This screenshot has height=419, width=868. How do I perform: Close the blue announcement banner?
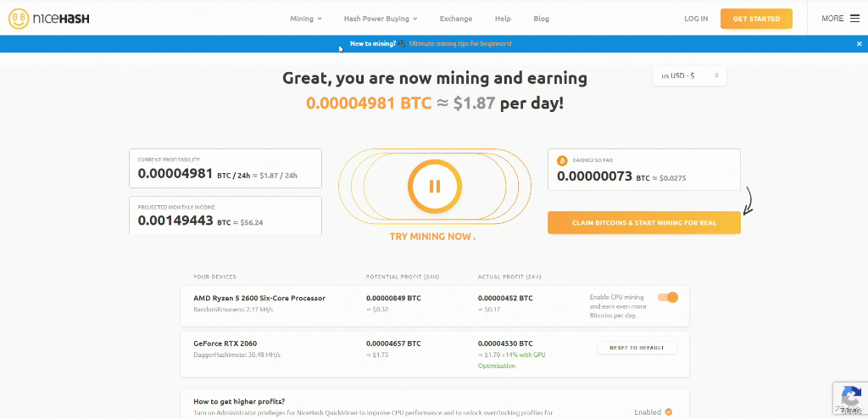point(859,43)
